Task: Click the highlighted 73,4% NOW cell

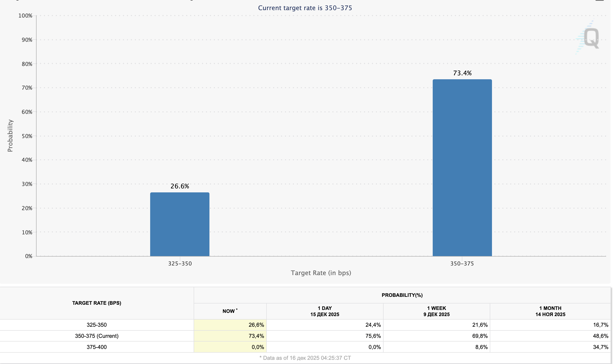Action: [256, 336]
